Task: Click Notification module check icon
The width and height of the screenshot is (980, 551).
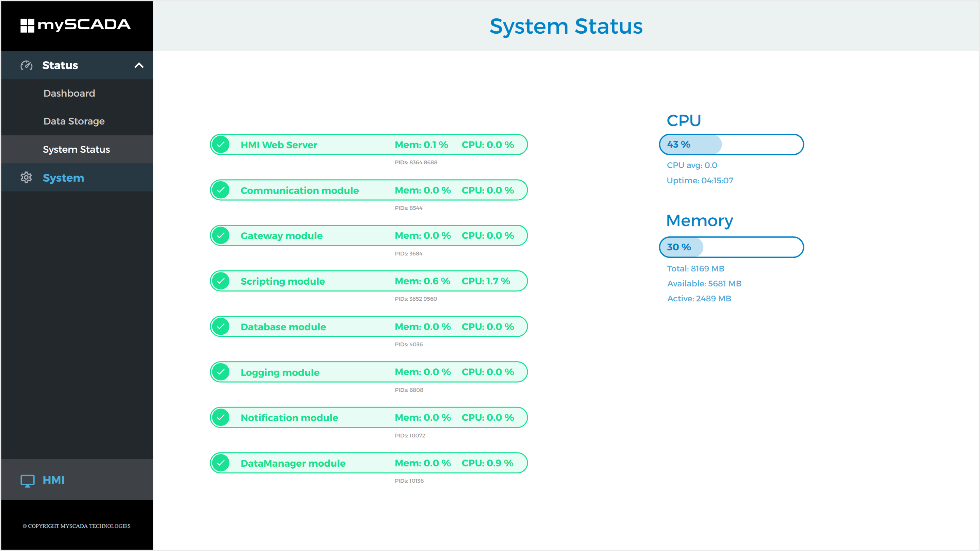Action: point(220,418)
